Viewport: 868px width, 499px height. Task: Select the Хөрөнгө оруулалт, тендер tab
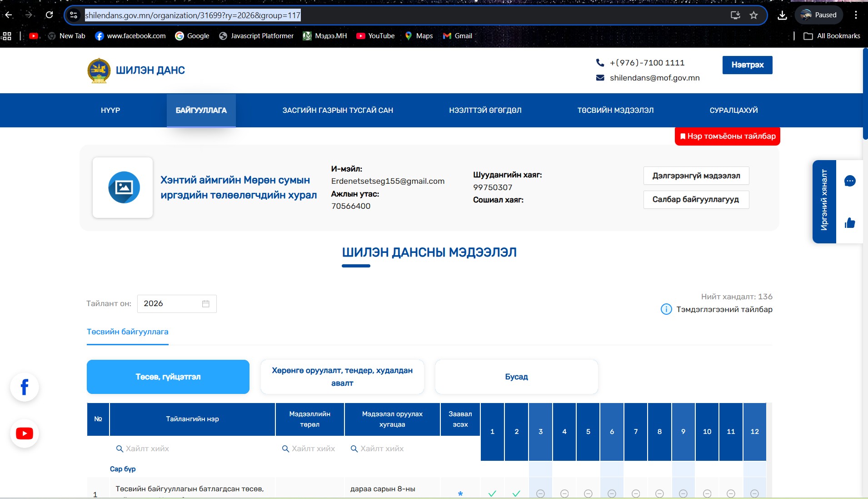point(342,377)
